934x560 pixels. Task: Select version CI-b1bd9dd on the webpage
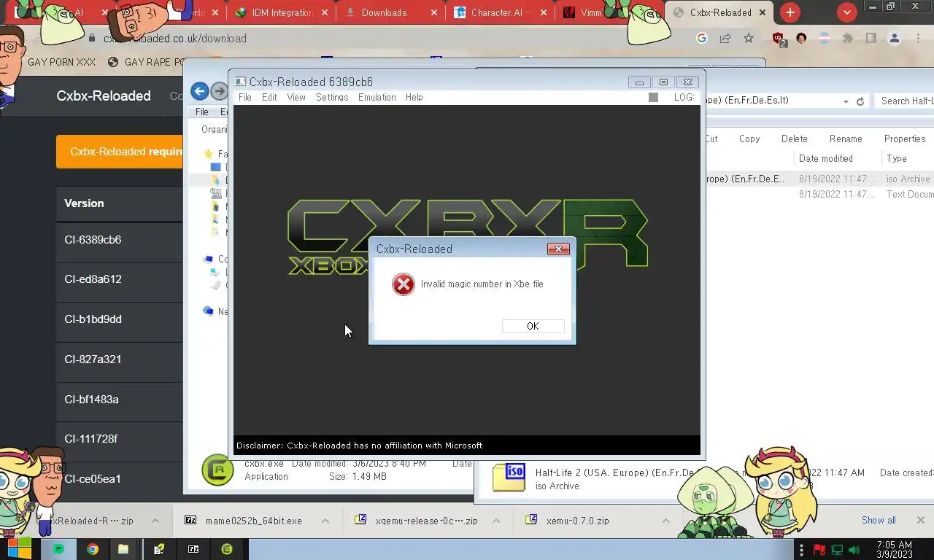[x=93, y=319]
